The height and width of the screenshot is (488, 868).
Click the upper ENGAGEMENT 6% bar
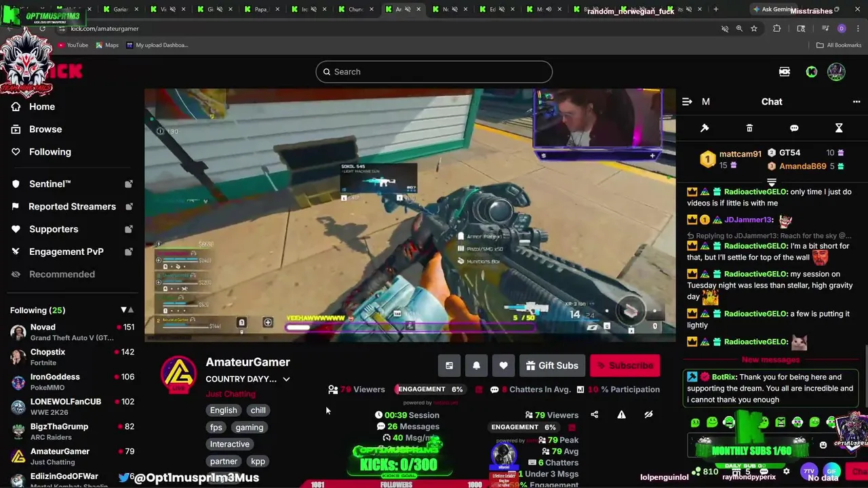(429, 389)
